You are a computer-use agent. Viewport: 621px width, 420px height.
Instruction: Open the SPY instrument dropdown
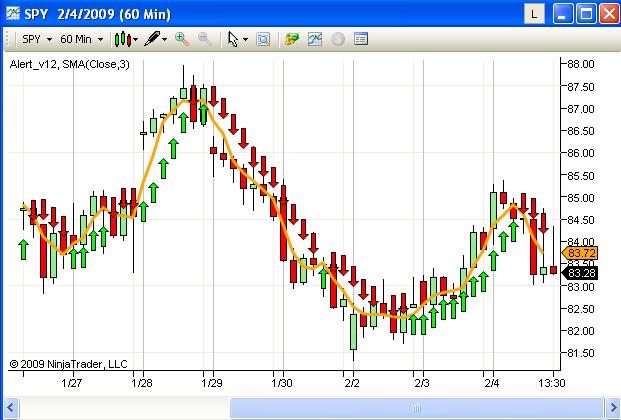[37, 39]
